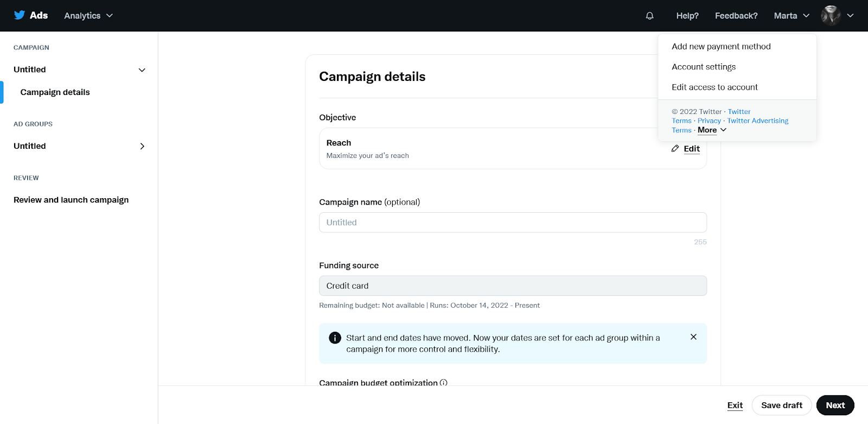Click Save draft
Image resolution: width=868 pixels, height=424 pixels.
tap(781, 405)
